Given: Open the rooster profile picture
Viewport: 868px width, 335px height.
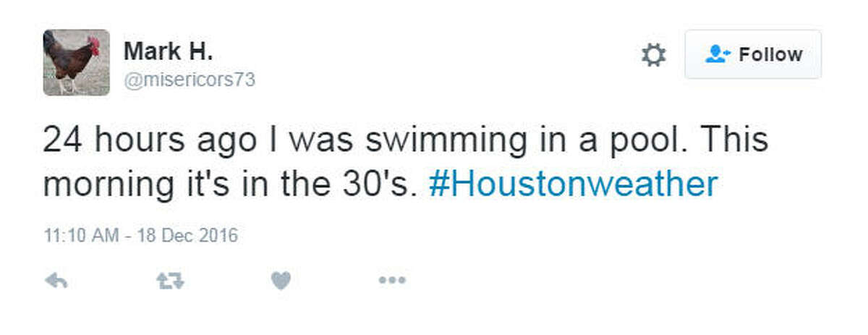Looking at the screenshot, I should [x=77, y=62].
